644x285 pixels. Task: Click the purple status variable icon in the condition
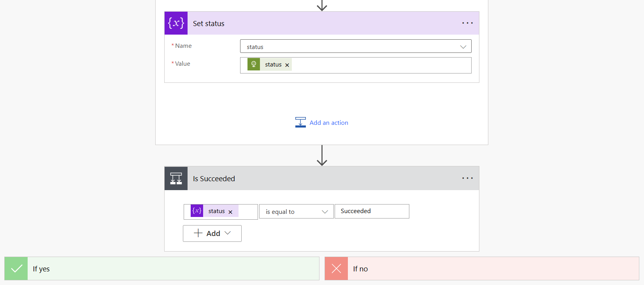(197, 211)
